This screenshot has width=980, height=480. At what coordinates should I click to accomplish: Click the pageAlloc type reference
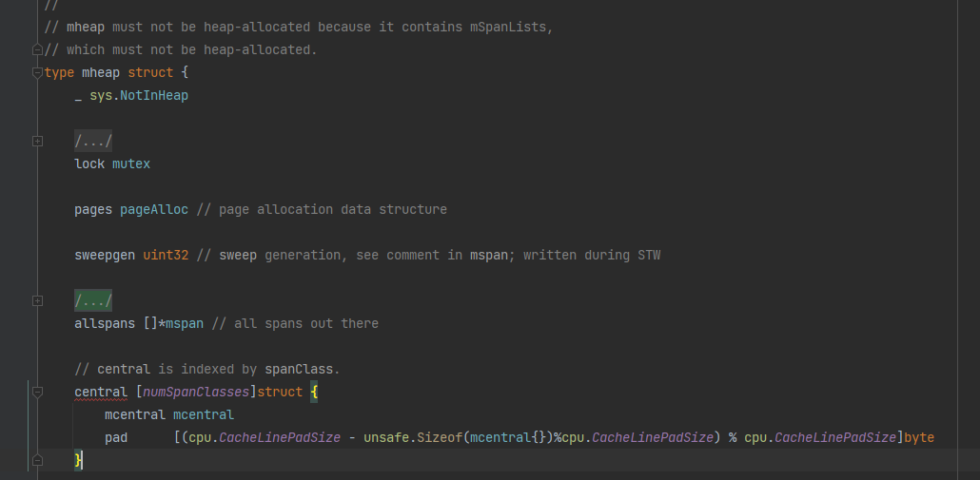pos(154,210)
